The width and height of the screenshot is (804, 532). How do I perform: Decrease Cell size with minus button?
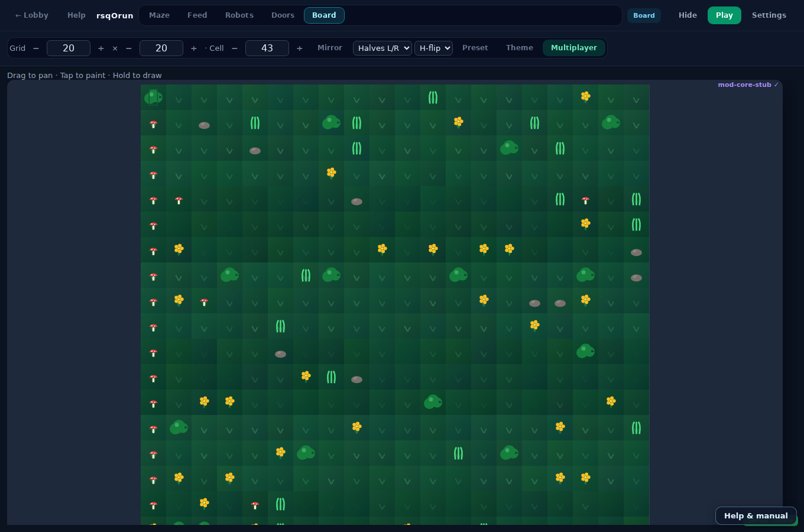click(x=235, y=48)
